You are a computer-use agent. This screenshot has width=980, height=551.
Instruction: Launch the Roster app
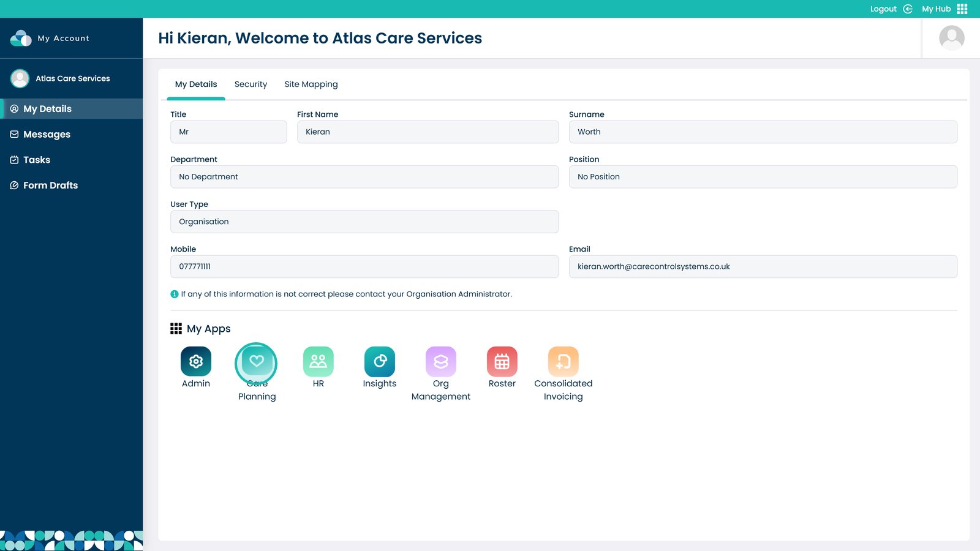pyautogui.click(x=502, y=362)
